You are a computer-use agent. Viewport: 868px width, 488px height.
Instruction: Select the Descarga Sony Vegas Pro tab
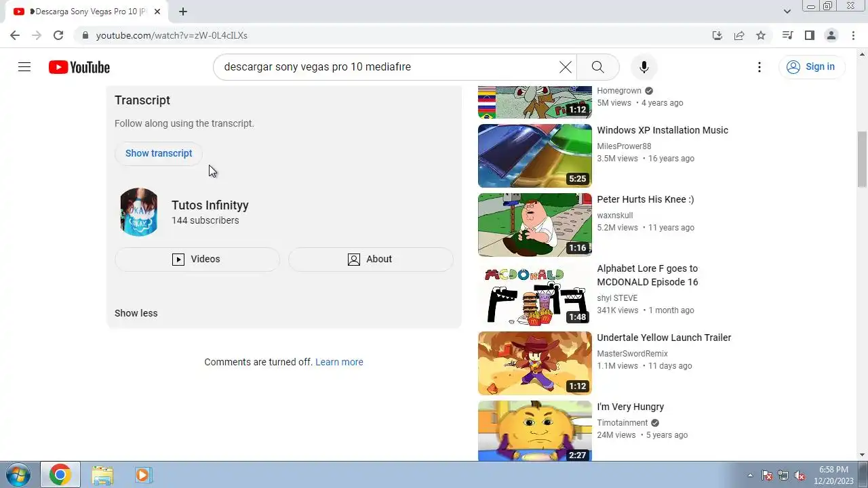click(87, 12)
